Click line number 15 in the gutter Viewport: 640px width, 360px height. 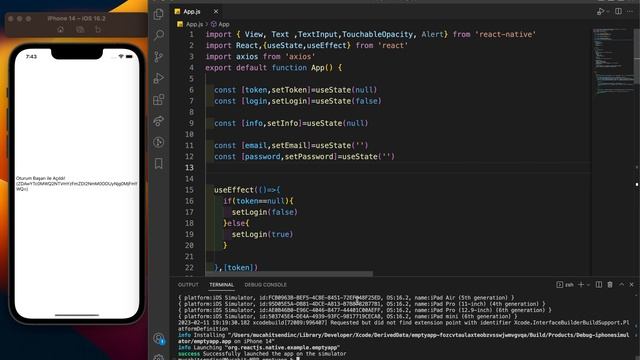(x=189, y=190)
